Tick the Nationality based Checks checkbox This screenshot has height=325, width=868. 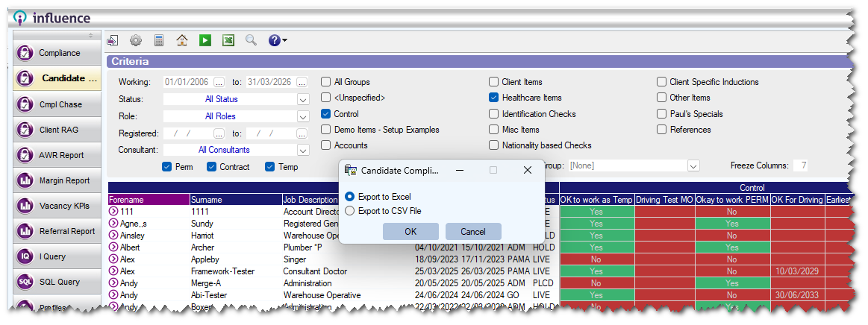(x=494, y=145)
